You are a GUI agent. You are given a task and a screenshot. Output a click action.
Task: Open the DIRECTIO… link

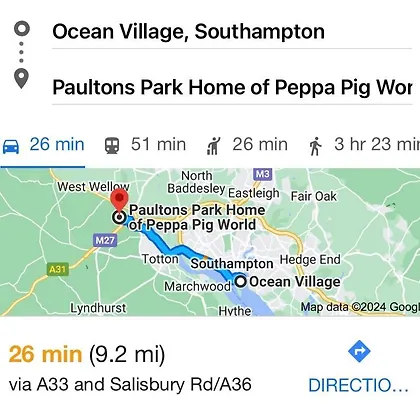coord(358,385)
